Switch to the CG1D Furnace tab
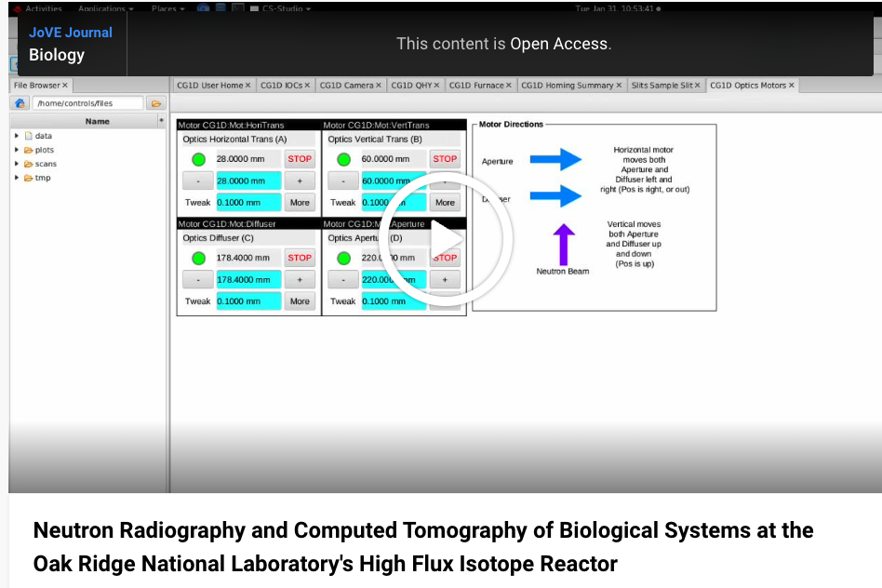This screenshot has width=882, height=588. [x=475, y=86]
